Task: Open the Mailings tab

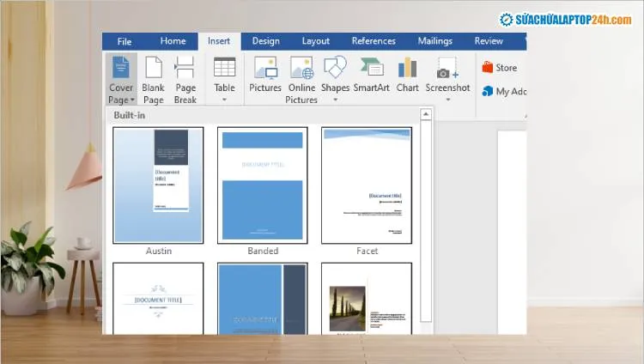Action: (435, 41)
